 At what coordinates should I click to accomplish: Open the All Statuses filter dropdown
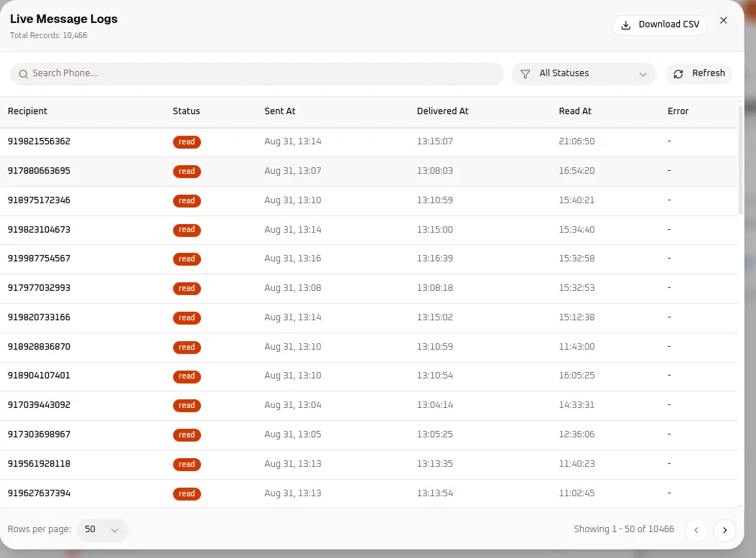click(584, 74)
